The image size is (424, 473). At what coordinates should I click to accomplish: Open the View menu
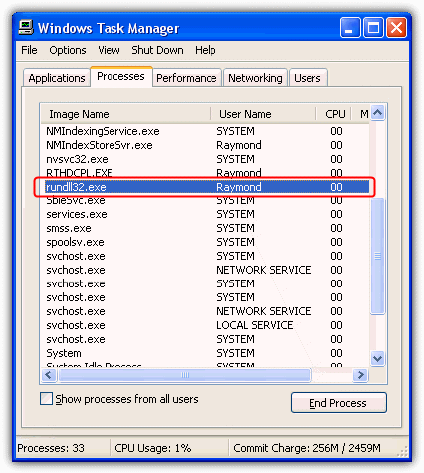click(109, 50)
